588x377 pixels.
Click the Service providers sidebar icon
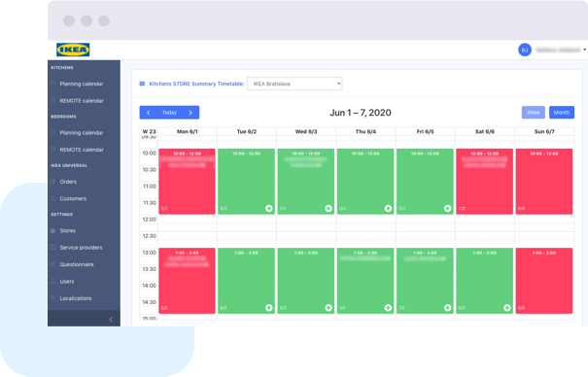pyautogui.click(x=52, y=247)
